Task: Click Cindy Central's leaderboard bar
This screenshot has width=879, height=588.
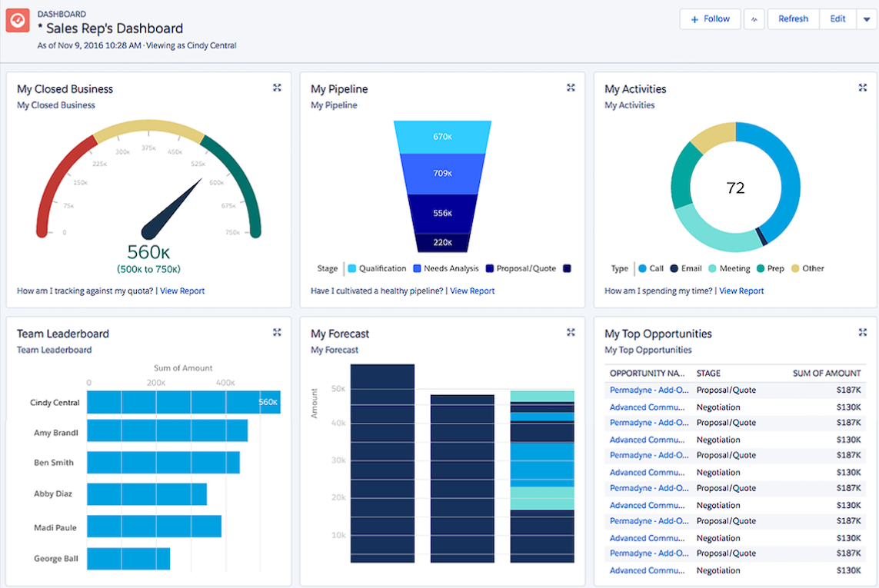Action: point(184,403)
